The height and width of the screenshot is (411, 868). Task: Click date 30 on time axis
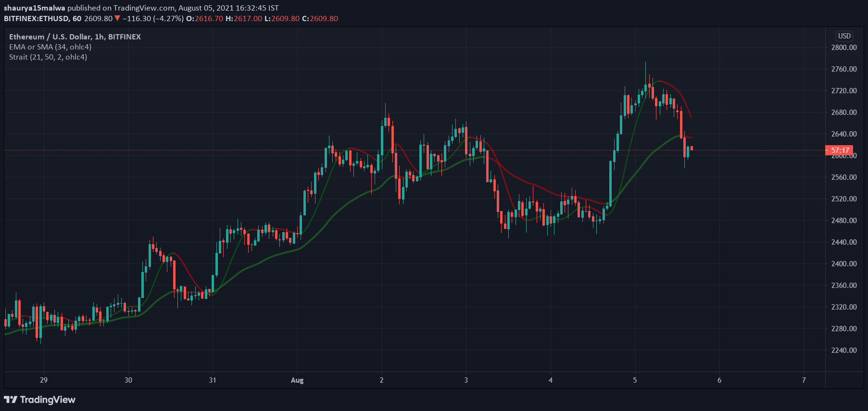(x=128, y=380)
